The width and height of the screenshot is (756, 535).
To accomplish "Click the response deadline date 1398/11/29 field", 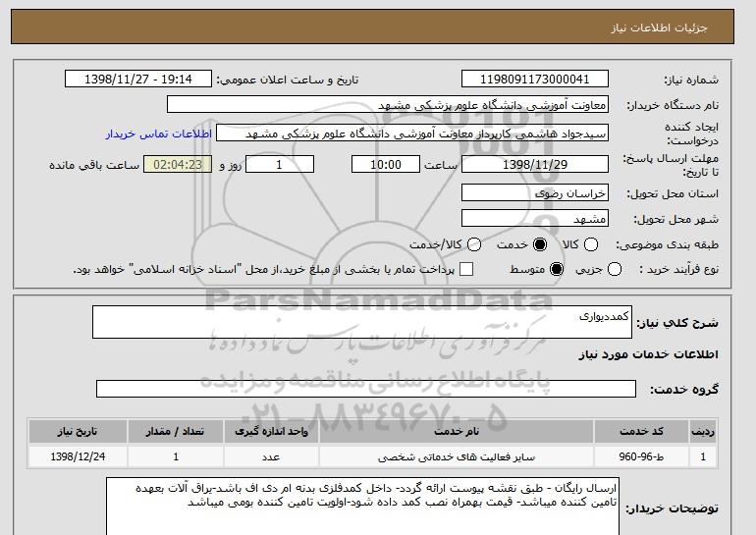I will pos(535,164).
